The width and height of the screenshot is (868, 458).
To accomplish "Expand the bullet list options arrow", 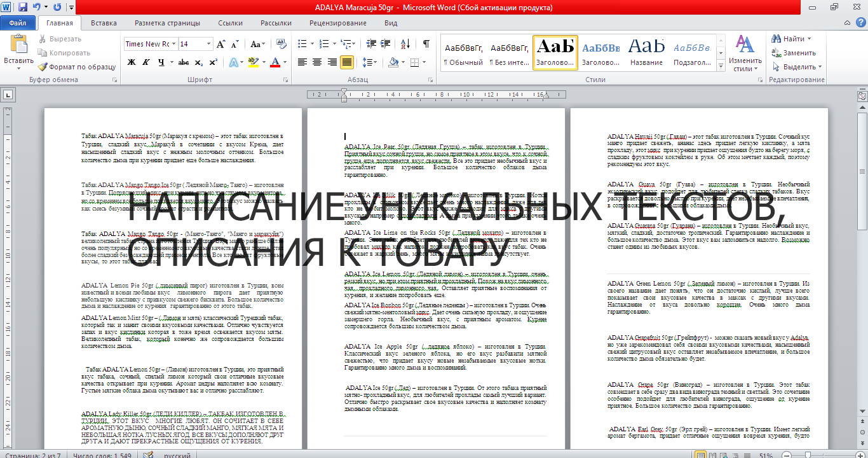I will pos(311,44).
